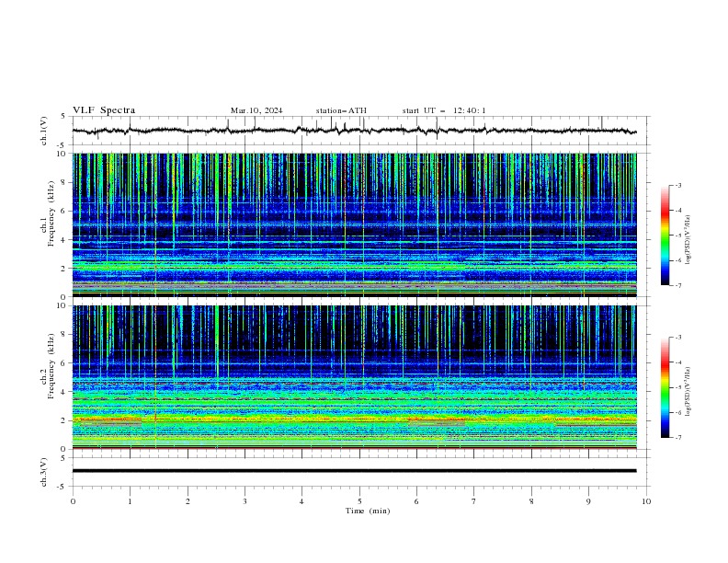This screenshot has height=563, width=728.
Task: Click the 'station=ATH' label
Action: click(x=341, y=110)
